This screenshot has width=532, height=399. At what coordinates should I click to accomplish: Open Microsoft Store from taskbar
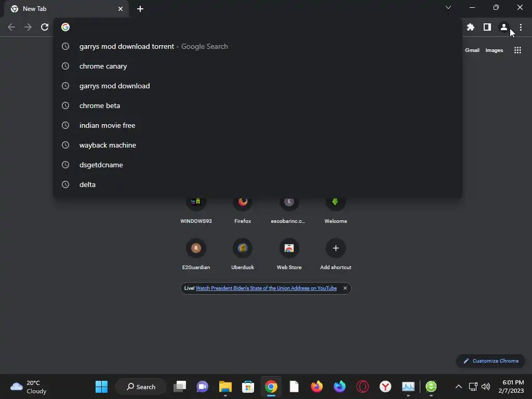point(248,387)
